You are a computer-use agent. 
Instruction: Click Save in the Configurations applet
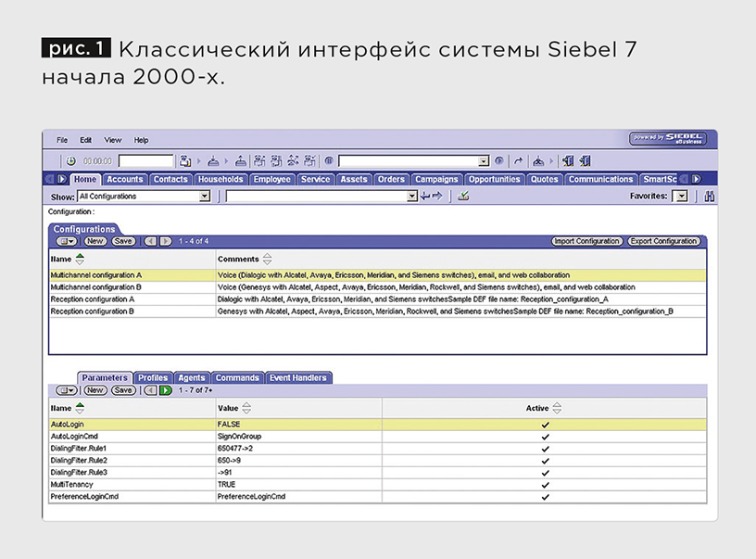click(123, 241)
